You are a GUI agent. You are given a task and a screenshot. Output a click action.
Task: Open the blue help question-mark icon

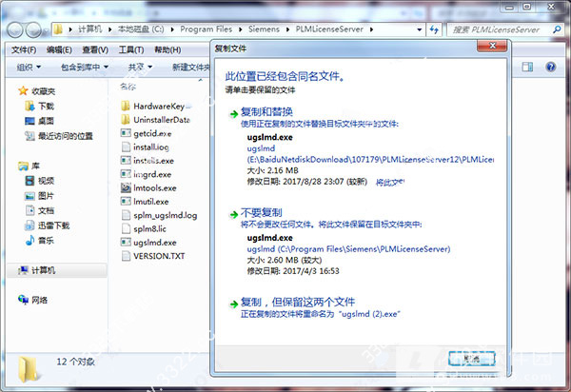point(551,67)
